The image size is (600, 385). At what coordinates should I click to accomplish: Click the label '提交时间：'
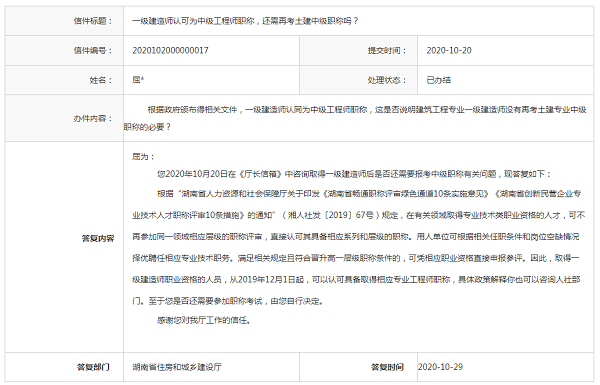[387, 51]
